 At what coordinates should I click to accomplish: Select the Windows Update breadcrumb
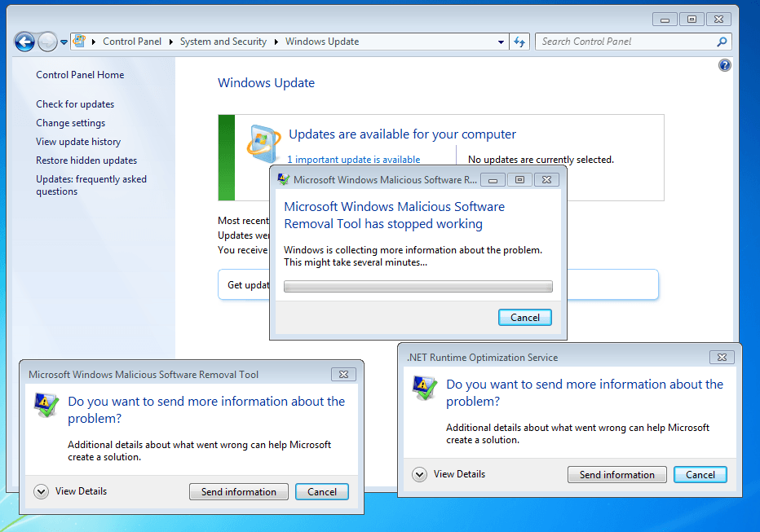pyautogui.click(x=322, y=42)
